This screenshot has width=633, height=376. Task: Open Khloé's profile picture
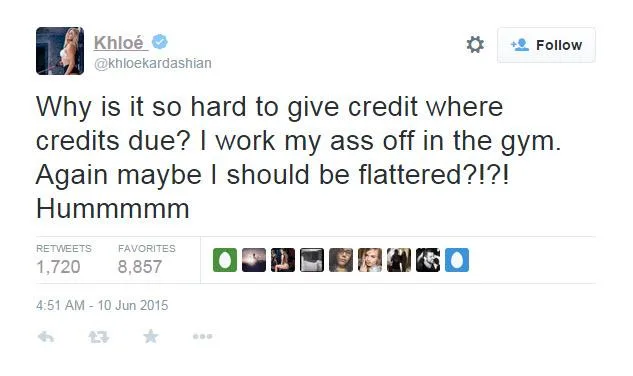(60, 51)
